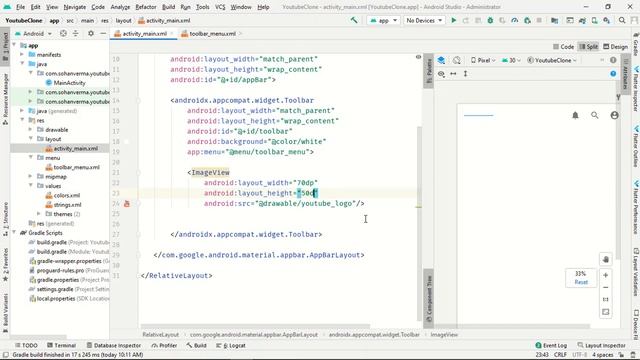Click the locate-file target icon in Project panel
Image resolution: width=640 pixels, height=360 pixels.
pyautogui.click(x=63, y=33)
